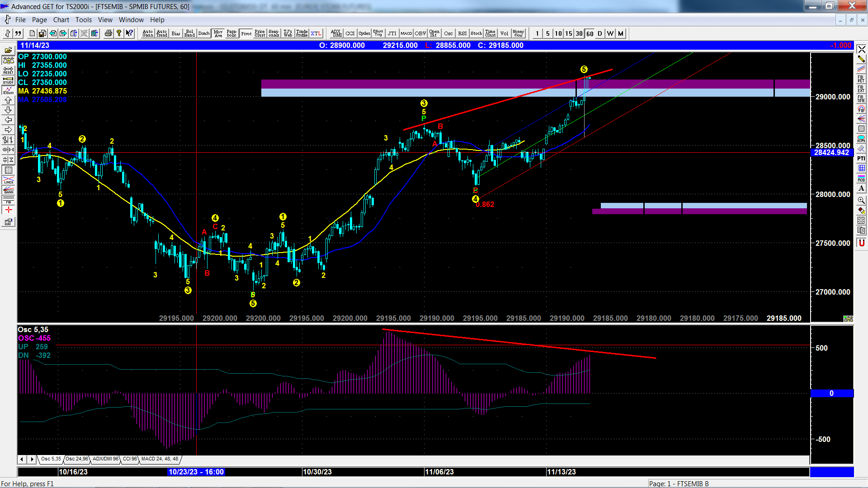This screenshot has width=868, height=488.
Task: Toggle the chart grid icon in left toolbar
Action: (x=8, y=170)
